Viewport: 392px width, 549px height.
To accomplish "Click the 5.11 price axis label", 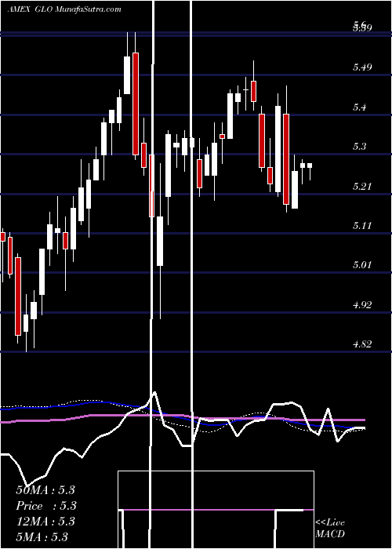I will click(361, 226).
